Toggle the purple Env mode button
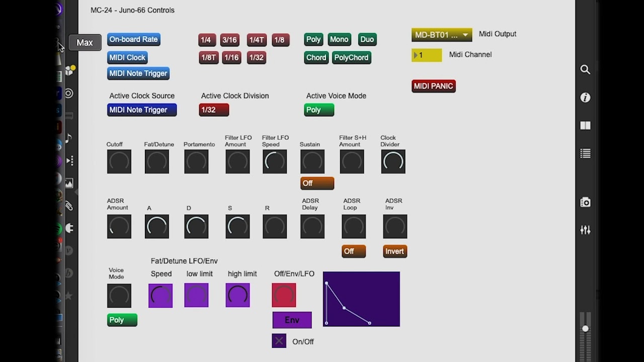 click(292, 320)
